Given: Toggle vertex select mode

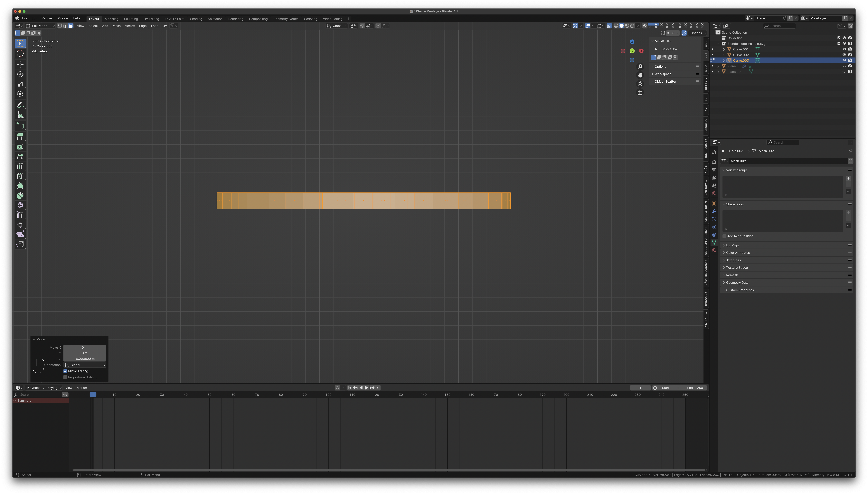Looking at the screenshot, I should coord(60,26).
